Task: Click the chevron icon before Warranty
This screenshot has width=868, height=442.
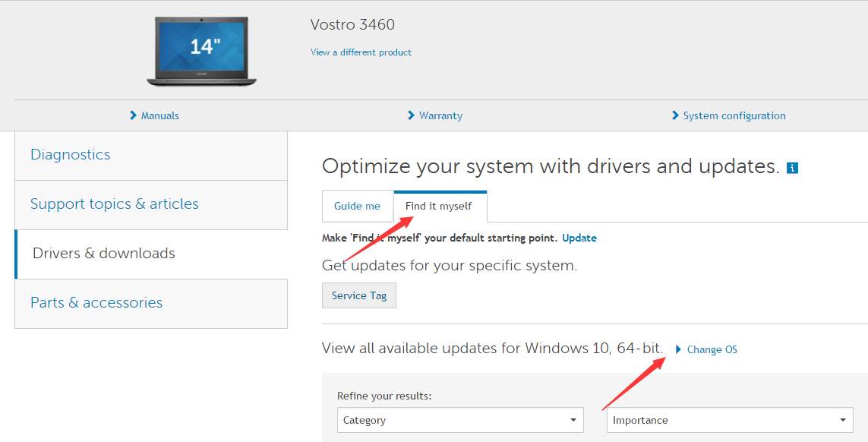Action: pos(412,115)
